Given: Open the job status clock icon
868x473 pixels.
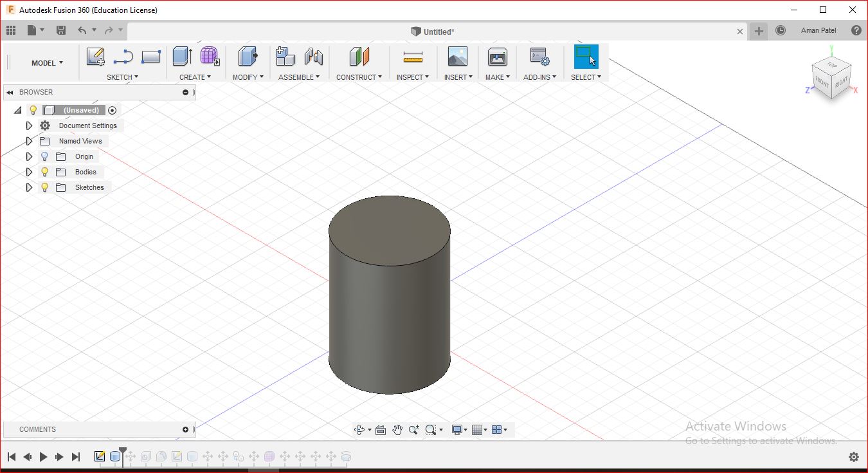Looking at the screenshot, I should [x=781, y=30].
